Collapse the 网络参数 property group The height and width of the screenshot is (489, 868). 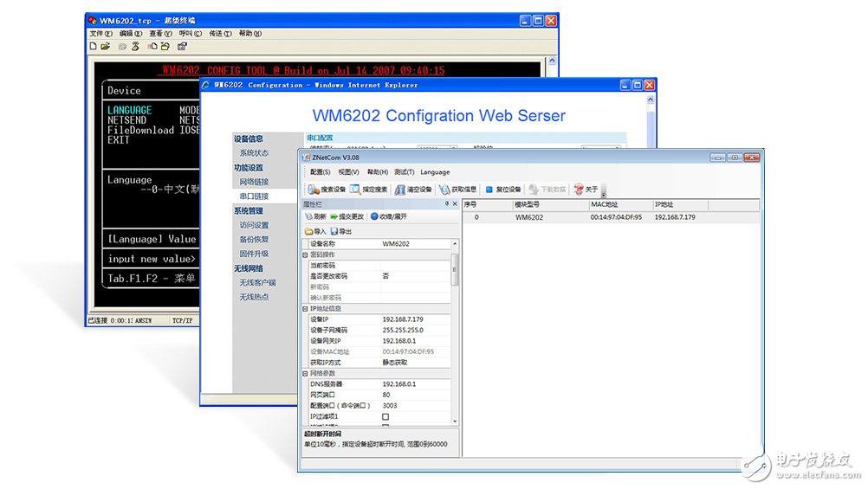pyautogui.click(x=305, y=373)
